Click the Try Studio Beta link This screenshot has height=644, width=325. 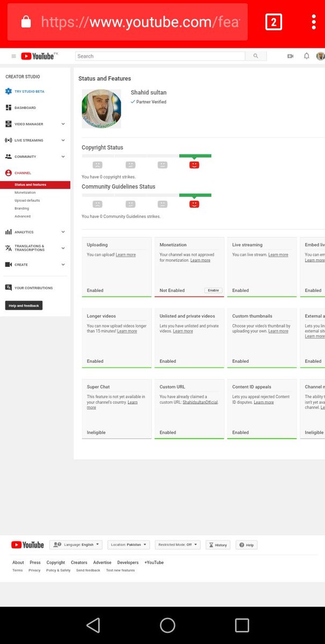click(x=29, y=91)
